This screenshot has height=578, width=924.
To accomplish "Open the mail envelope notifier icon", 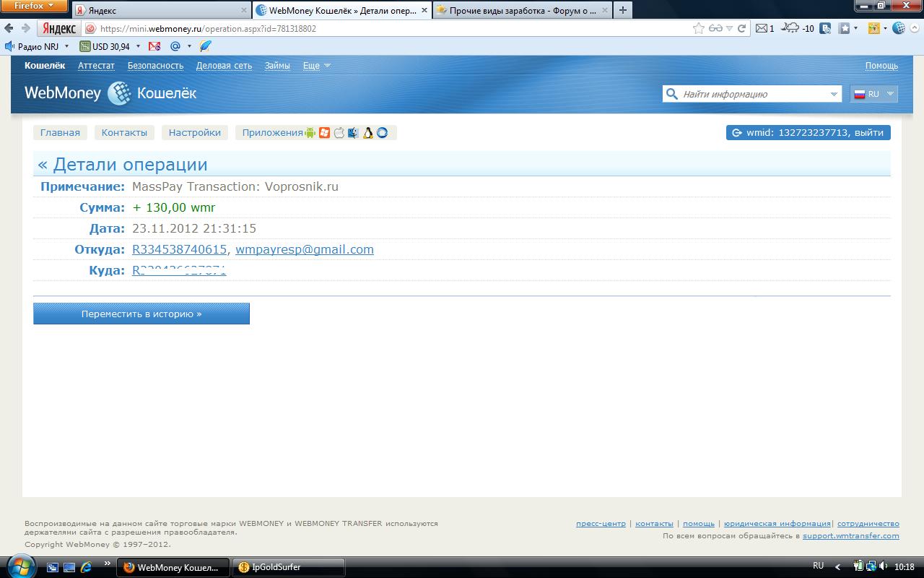I will [x=762, y=28].
